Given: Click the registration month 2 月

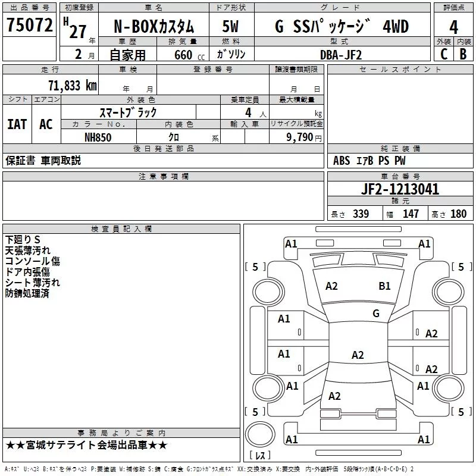Looking at the screenshot, I should pyautogui.click(x=84, y=55).
